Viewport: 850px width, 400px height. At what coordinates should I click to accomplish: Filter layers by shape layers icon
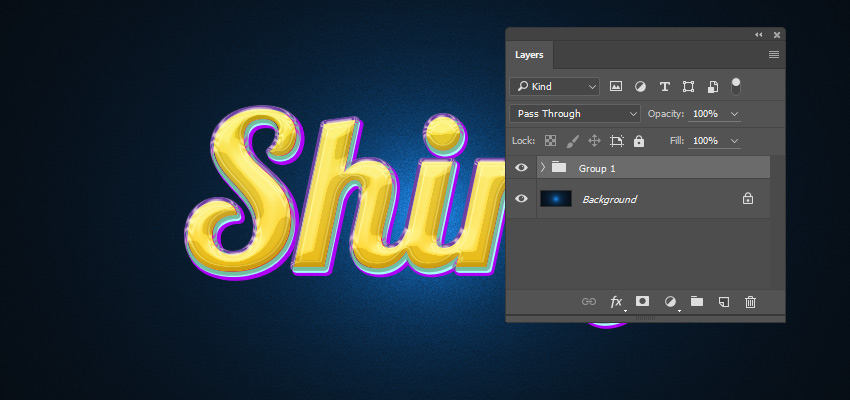click(688, 87)
